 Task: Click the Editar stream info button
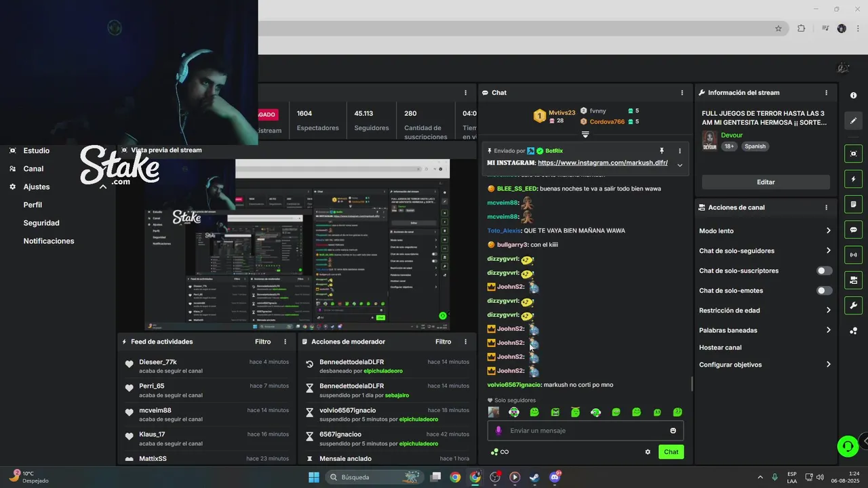tap(766, 182)
